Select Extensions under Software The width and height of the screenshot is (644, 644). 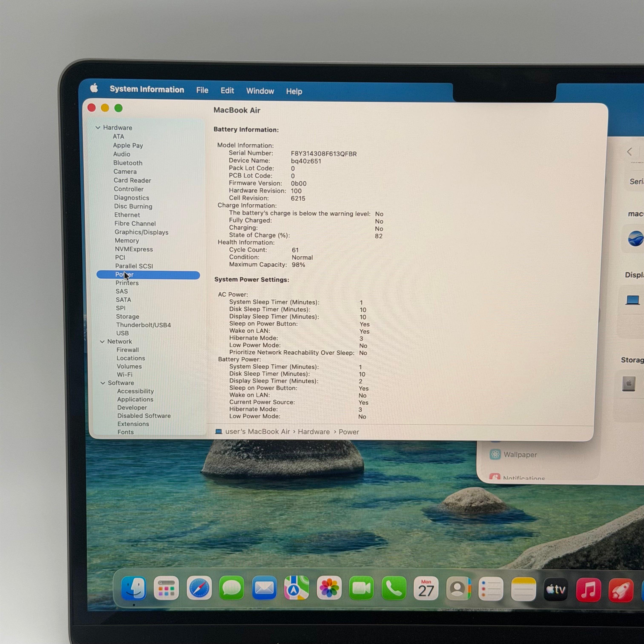click(x=133, y=424)
